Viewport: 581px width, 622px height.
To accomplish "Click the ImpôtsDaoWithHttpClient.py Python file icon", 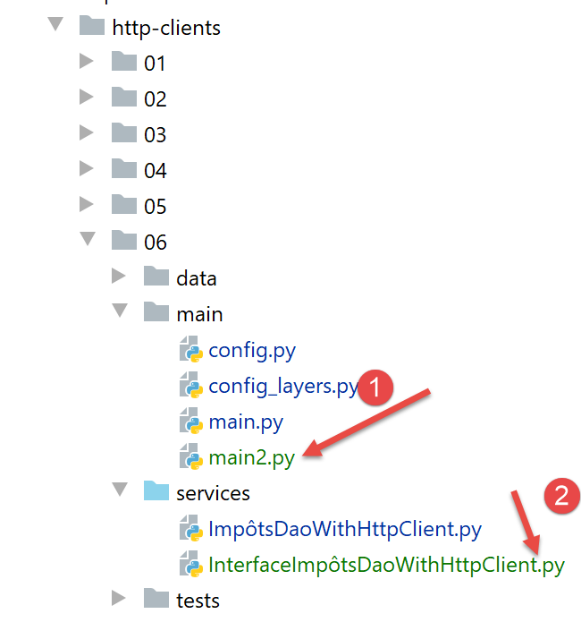I will click(191, 528).
